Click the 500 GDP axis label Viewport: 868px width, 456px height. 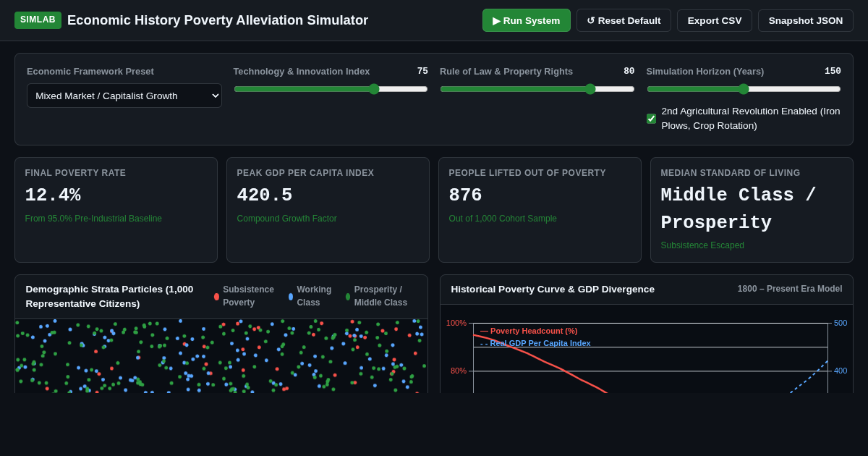(841, 323)
